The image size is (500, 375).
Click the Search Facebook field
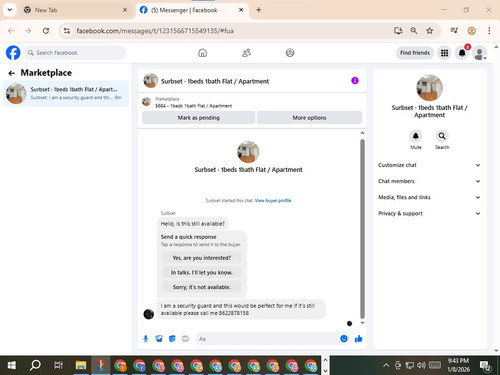pyautogui.click(x=75, y=53)
